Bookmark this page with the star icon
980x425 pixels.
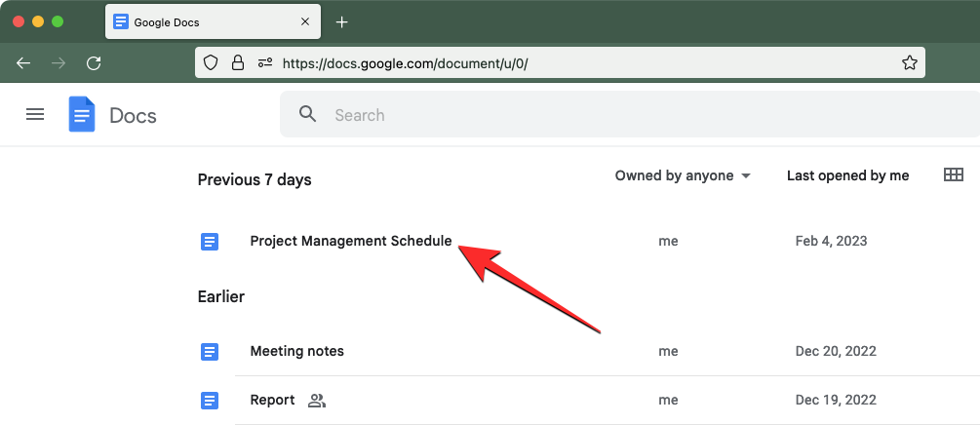(909, 62)
